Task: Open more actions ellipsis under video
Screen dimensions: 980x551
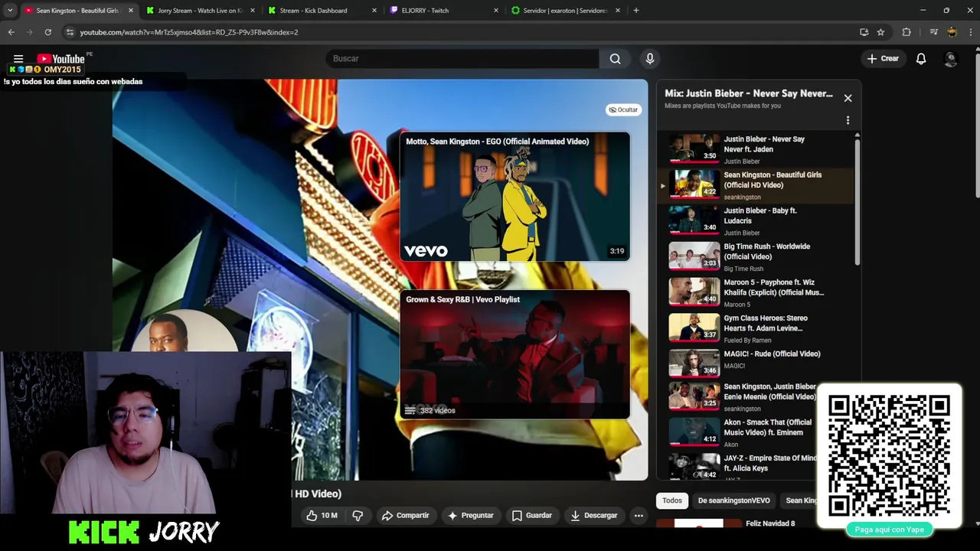Action: [639, 516]
